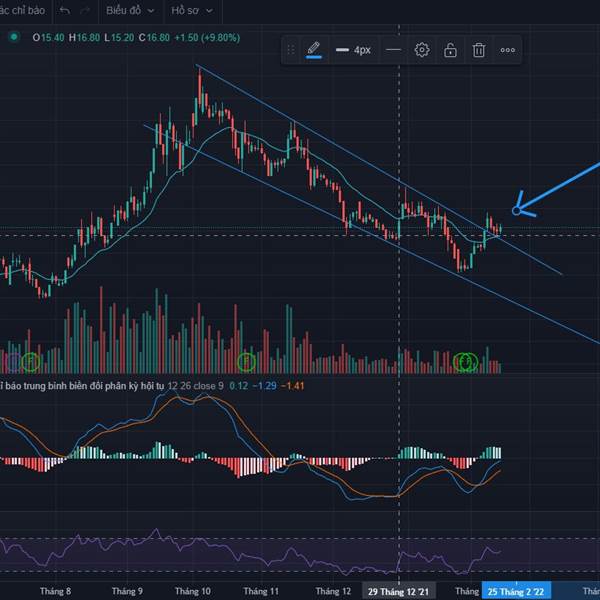Click the MACD signal value −1.41
600x600 pixels.
[x=292, y=386]
